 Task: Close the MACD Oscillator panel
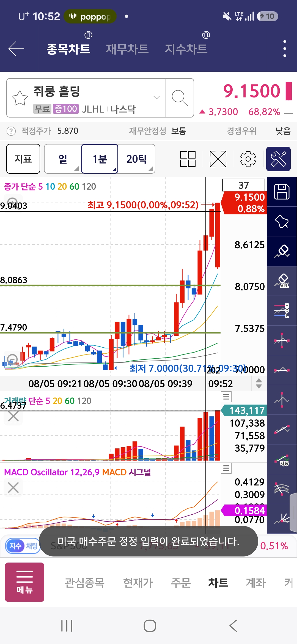(13, 488)
